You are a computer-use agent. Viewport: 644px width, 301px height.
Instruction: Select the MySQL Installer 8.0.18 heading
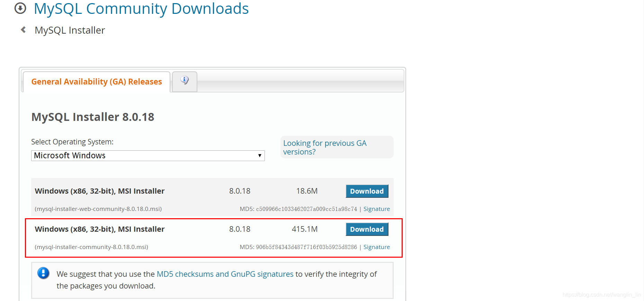pyautogui.click(x=93, y=117)
